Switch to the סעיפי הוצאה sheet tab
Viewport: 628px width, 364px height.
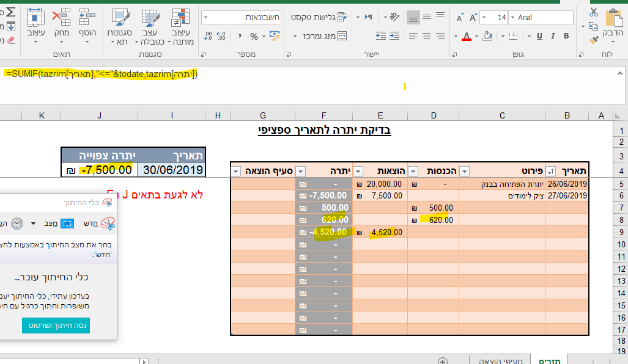(x=501, y=359)
